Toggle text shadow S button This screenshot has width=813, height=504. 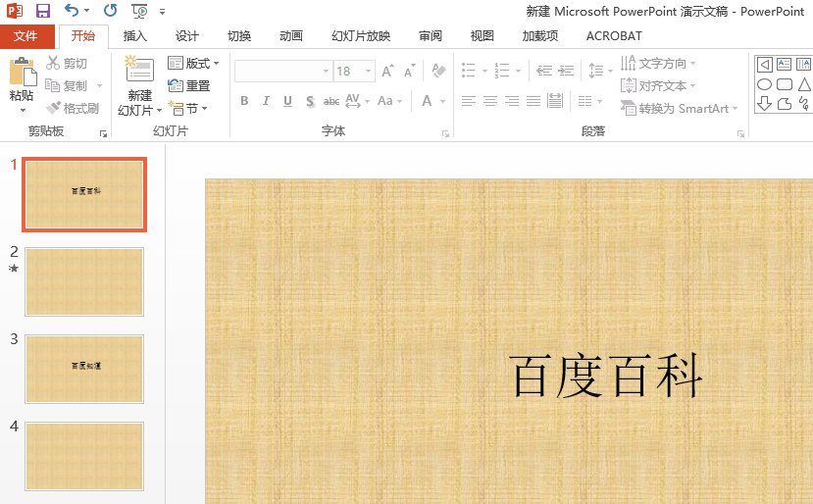pos(310,101)
